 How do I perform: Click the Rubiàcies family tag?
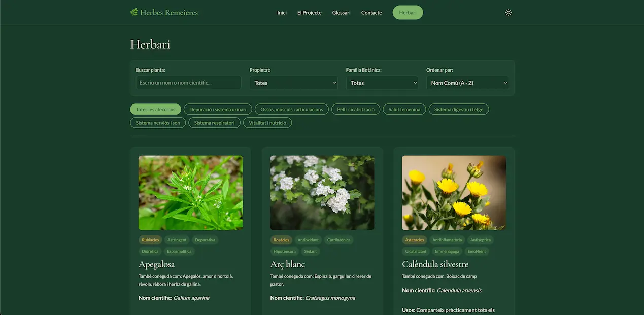pos(150,240)
